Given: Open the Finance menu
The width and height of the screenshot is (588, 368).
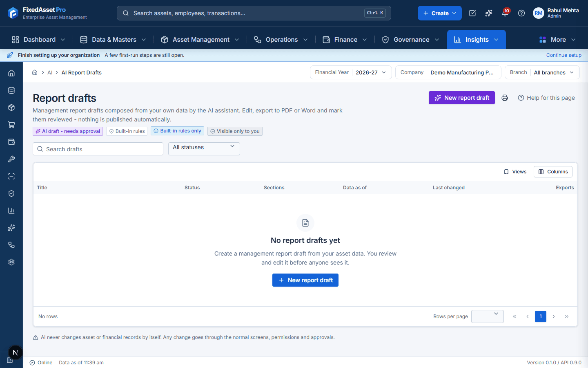Looking at the screenshot, I should [x=345, y=40].
